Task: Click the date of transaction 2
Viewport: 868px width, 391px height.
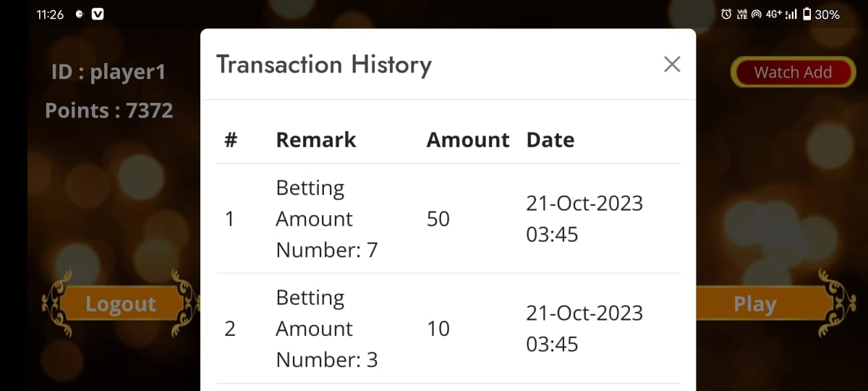Action: tap(584, 328)
